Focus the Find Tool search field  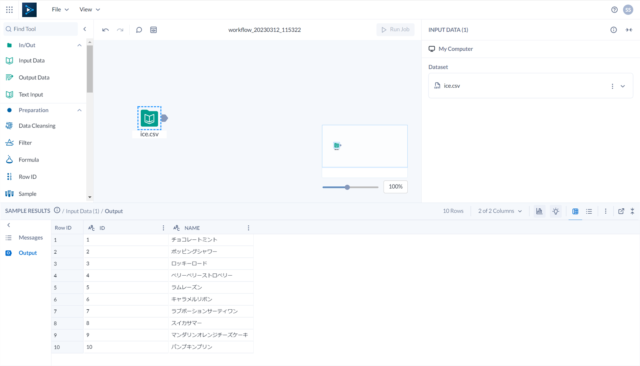coord(40,29)
